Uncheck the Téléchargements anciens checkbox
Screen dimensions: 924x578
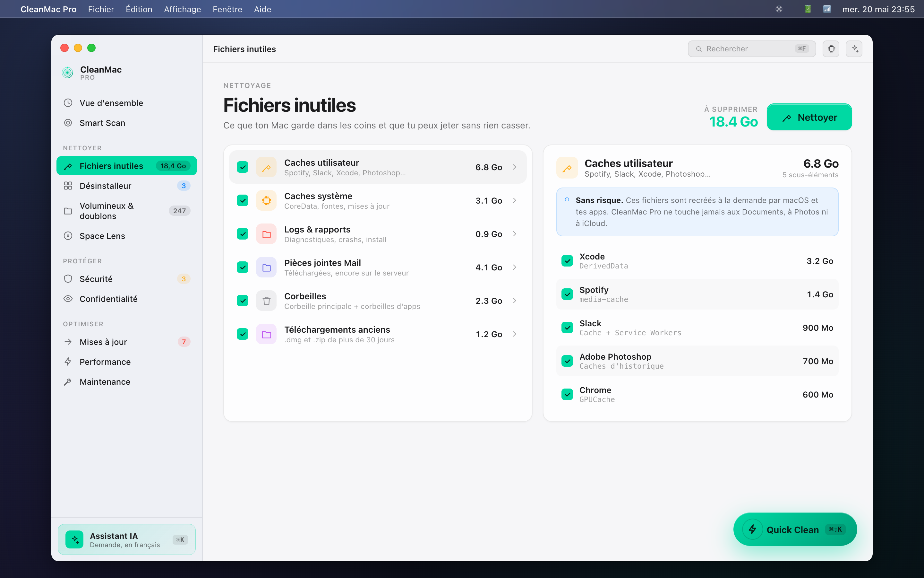pyautogui.click(x=243, y=334)
